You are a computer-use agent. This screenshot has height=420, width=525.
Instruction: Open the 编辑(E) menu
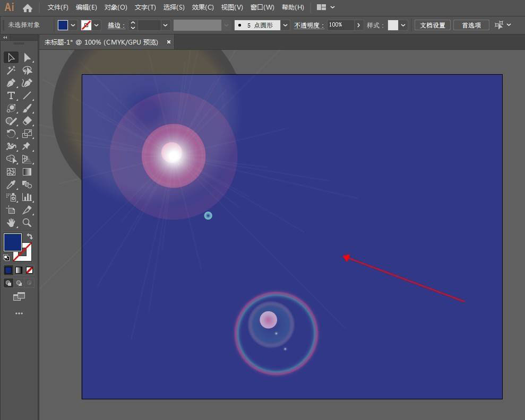coord(87,7)
